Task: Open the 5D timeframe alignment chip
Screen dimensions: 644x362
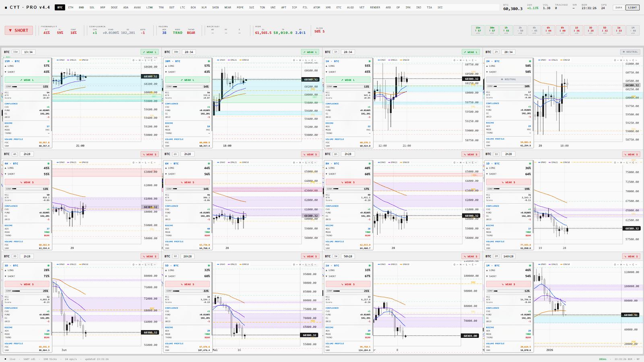Action: tap(605, 30)
